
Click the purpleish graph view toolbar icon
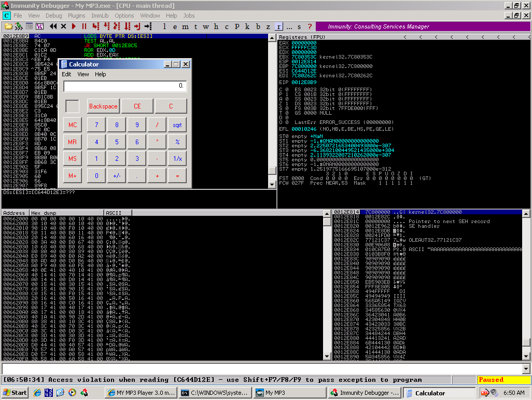pyautogui.click(x=40, y=26)
